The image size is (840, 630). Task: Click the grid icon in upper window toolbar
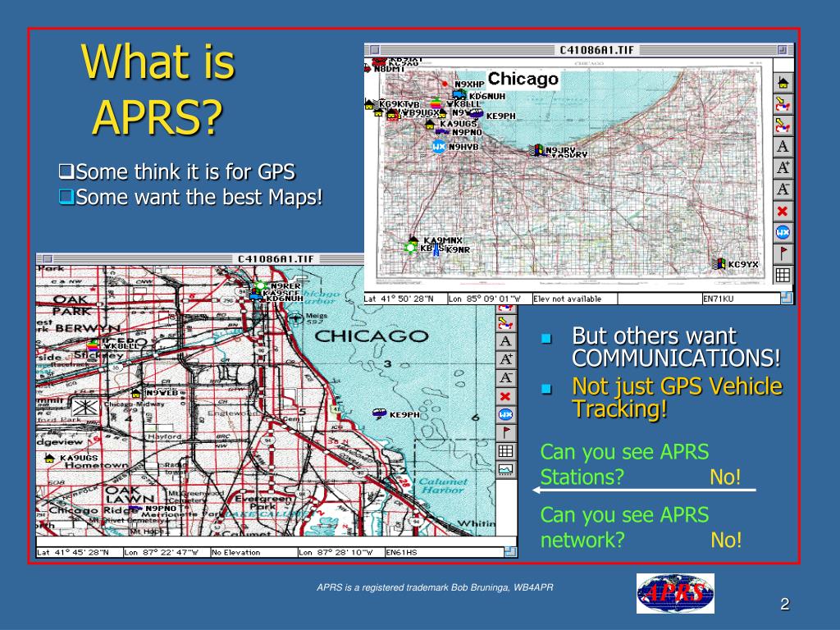point(783,276)
